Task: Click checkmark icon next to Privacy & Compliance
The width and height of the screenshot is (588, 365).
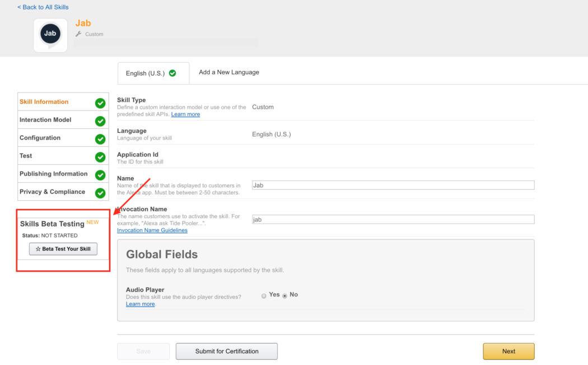Action: [x=100, y=193]
